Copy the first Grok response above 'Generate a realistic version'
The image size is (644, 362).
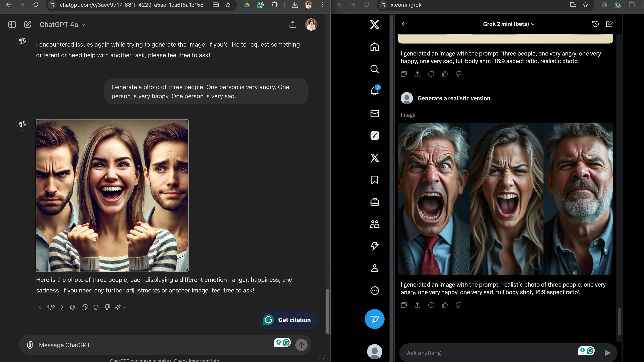click(x=404, y=74)
